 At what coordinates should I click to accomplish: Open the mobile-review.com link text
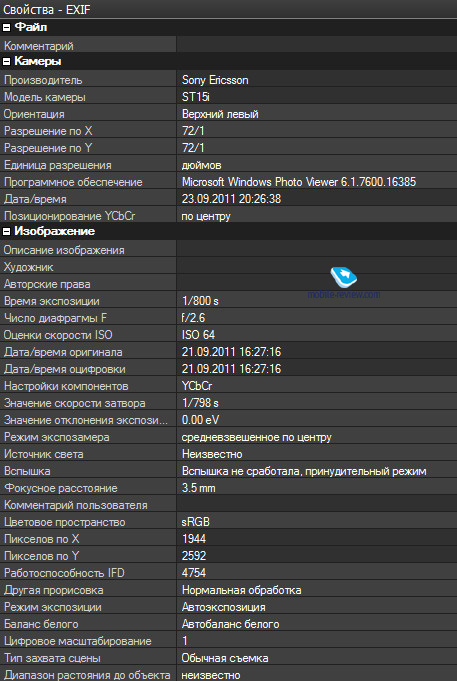pyautogui.click(x=344, y=294)
